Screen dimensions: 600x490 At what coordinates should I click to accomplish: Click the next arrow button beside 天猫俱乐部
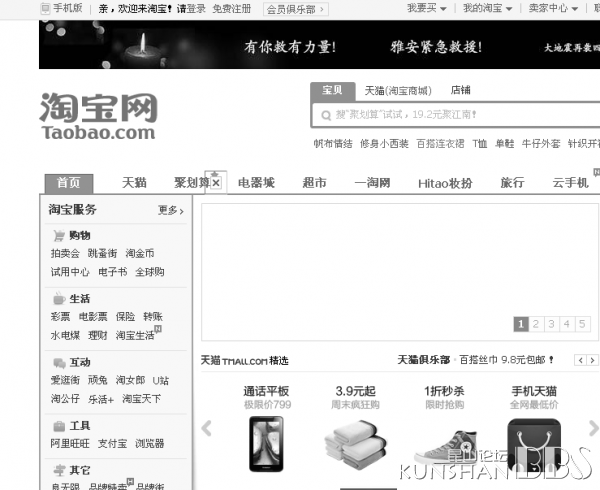tap(592, 360)
